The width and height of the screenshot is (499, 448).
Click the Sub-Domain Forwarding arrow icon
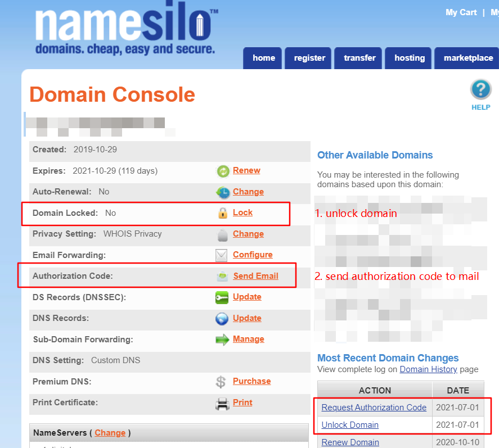(x=222, y=340)
